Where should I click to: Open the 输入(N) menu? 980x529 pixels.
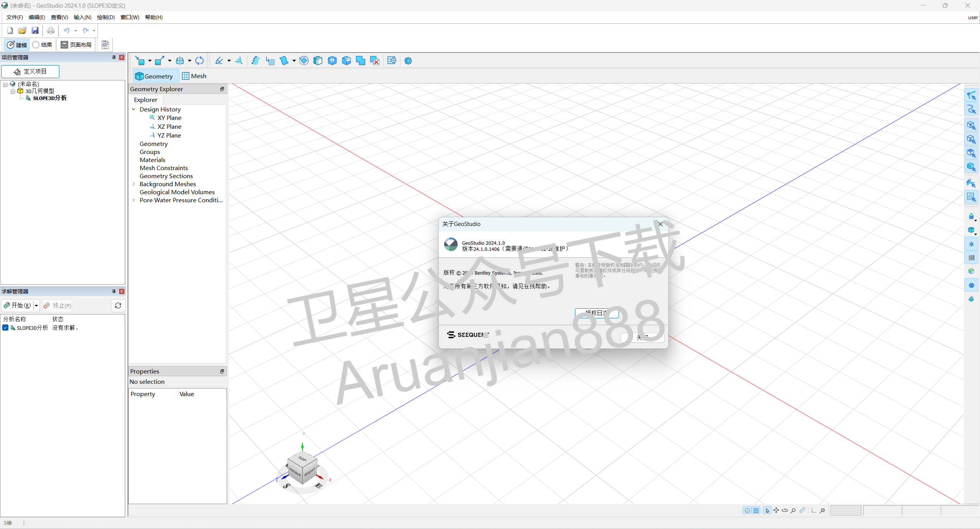click(x=82, y=17)
